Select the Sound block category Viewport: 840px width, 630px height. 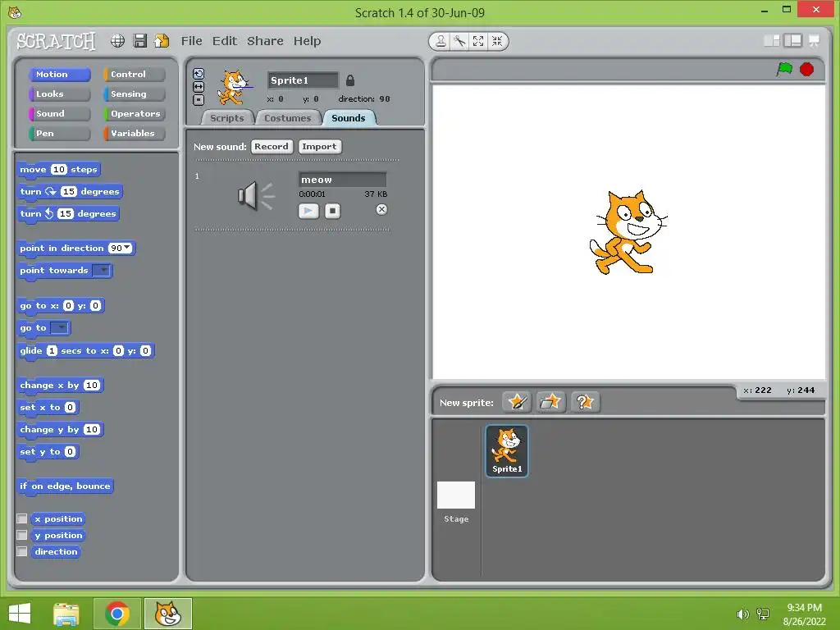coord(59,113)
